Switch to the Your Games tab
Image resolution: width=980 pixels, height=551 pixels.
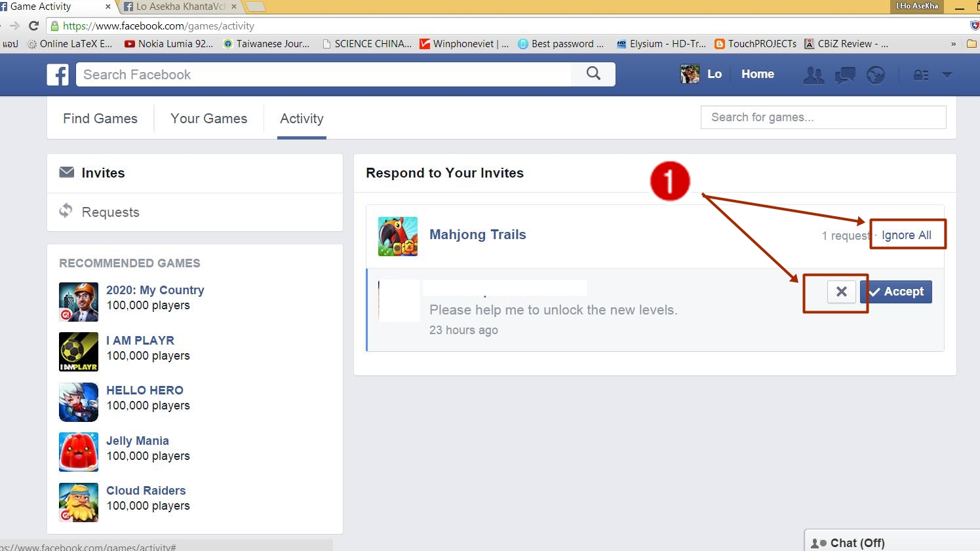coord(209,119)
